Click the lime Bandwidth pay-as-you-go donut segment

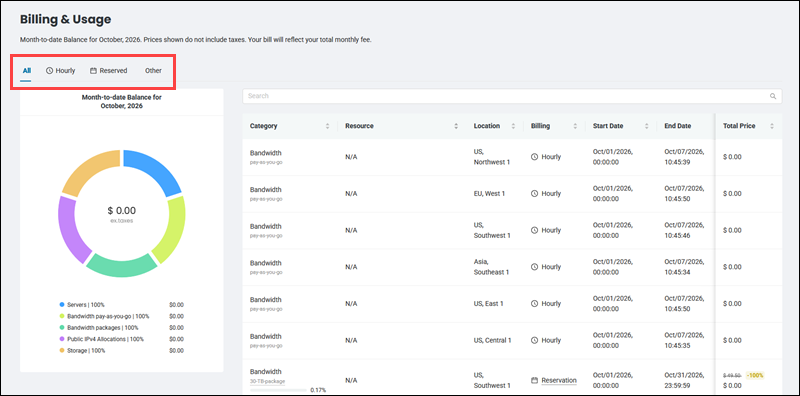[172, 230]
